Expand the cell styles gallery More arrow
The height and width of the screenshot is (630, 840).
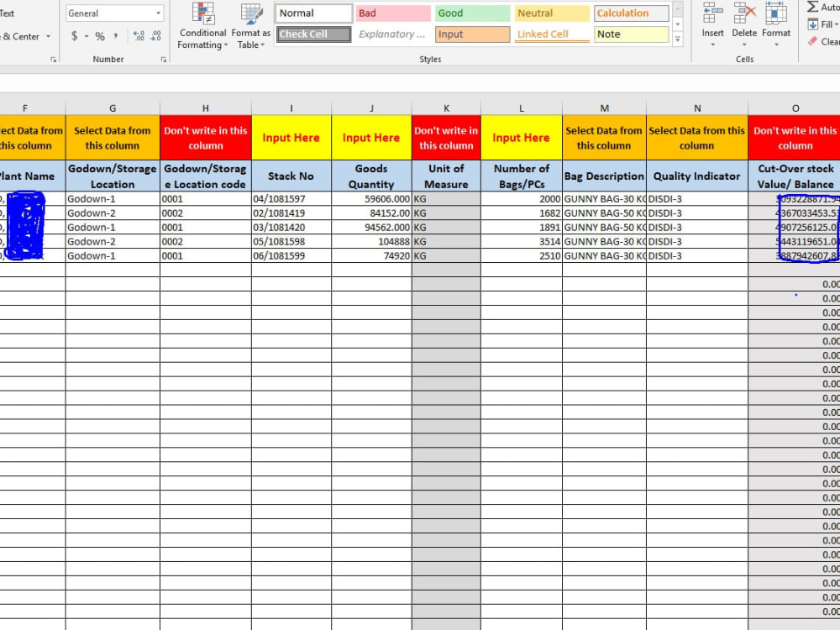pyautogui.click(x=678, y=39)
